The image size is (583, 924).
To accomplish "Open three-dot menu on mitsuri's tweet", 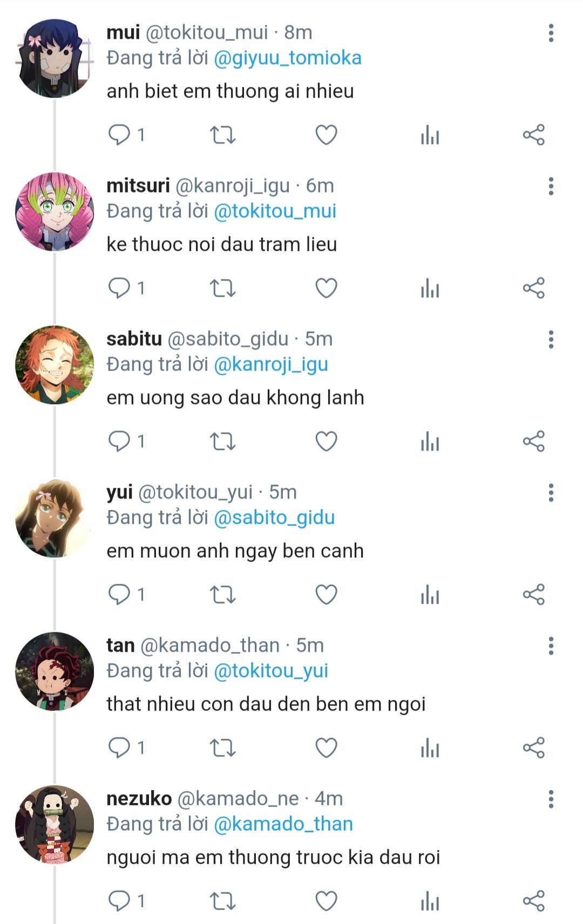I will tap(551, 186).
